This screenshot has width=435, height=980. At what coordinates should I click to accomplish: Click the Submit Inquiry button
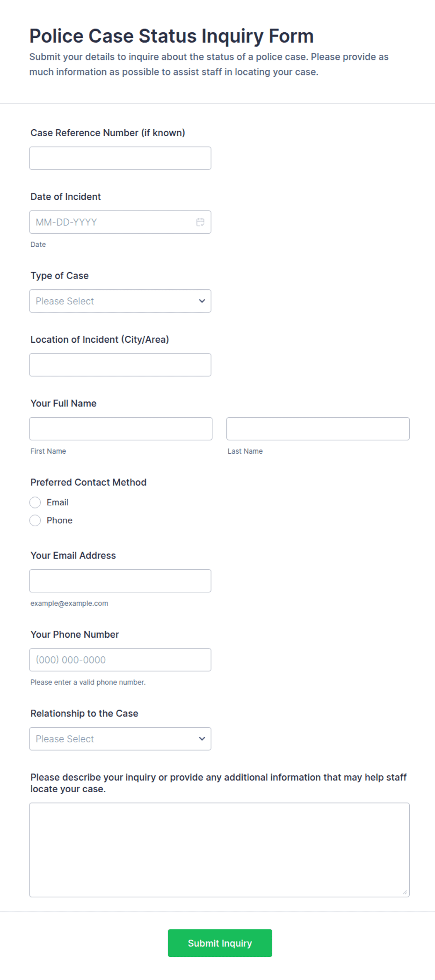click(220, 943)
